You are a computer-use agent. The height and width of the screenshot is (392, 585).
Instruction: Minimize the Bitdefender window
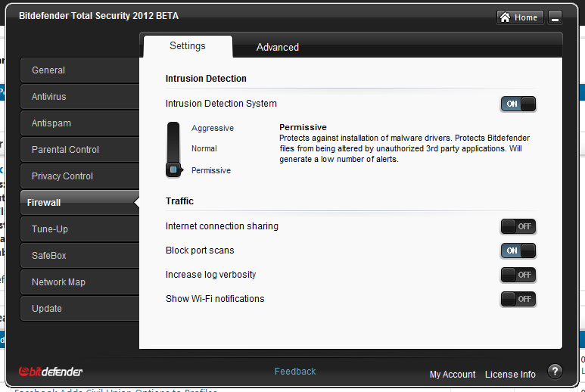(555, 17)
